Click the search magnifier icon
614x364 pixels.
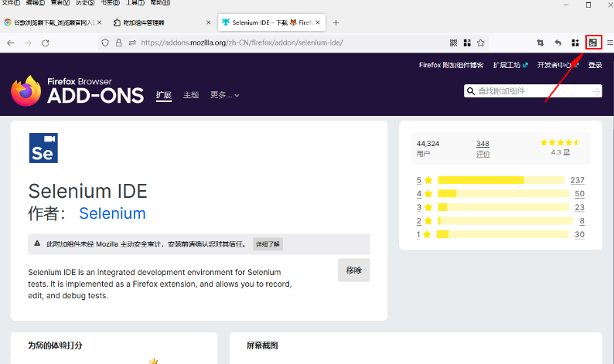point(471,91)
